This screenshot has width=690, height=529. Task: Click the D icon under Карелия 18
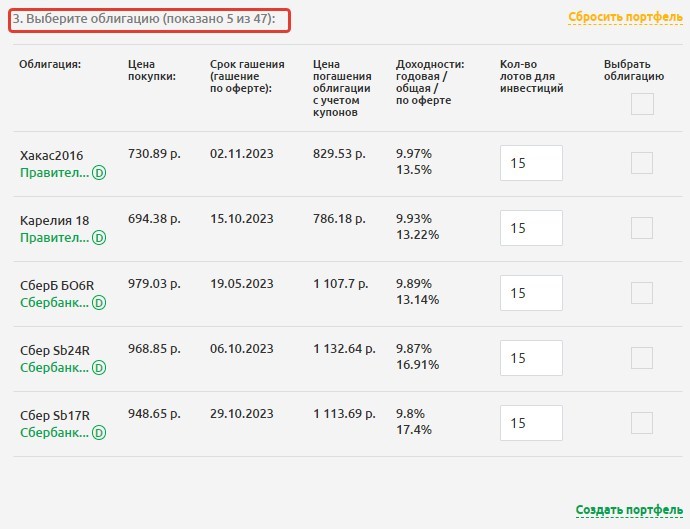pyautogui.click(x=99, y=238)
